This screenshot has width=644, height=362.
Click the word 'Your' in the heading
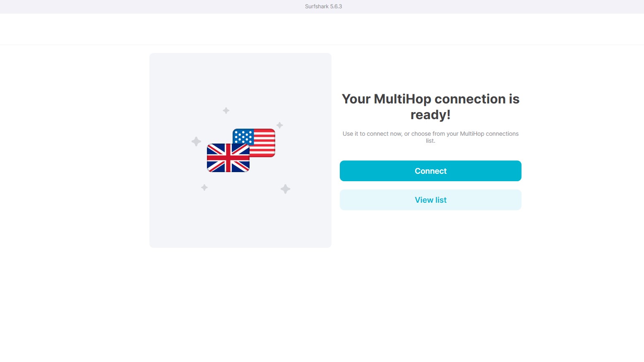[x=356, y=99]
